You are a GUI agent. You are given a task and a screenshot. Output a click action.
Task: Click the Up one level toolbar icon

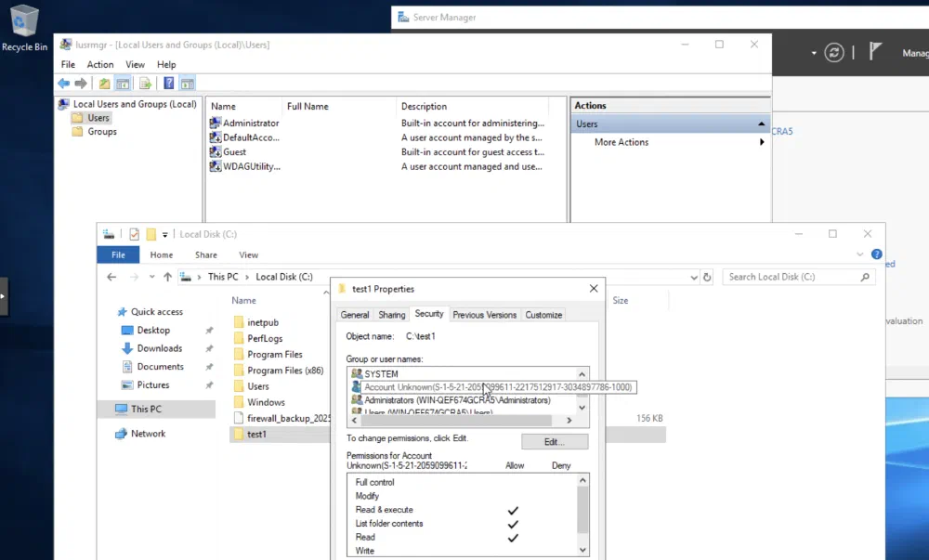[x=104, y=84]
